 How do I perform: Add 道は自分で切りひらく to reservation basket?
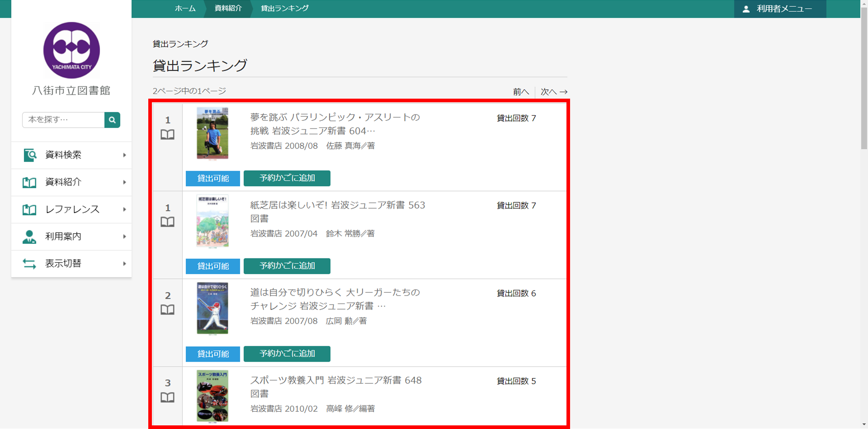click(x=287, y=354)
